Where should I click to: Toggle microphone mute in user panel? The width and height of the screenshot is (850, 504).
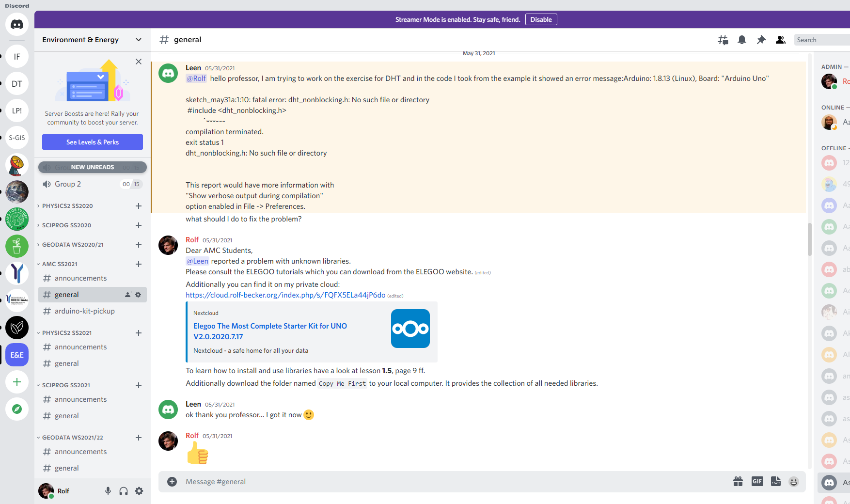(x=108, y=491)
